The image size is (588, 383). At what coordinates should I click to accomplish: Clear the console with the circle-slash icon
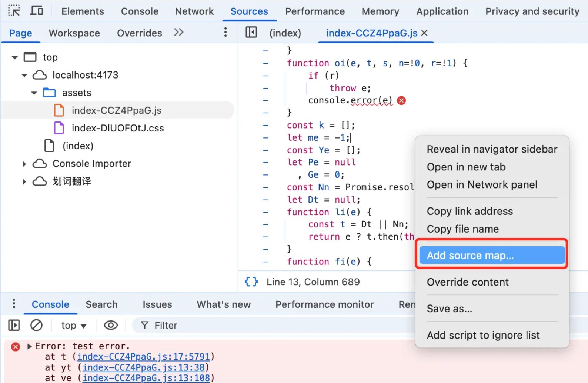[x=36, y=325]
